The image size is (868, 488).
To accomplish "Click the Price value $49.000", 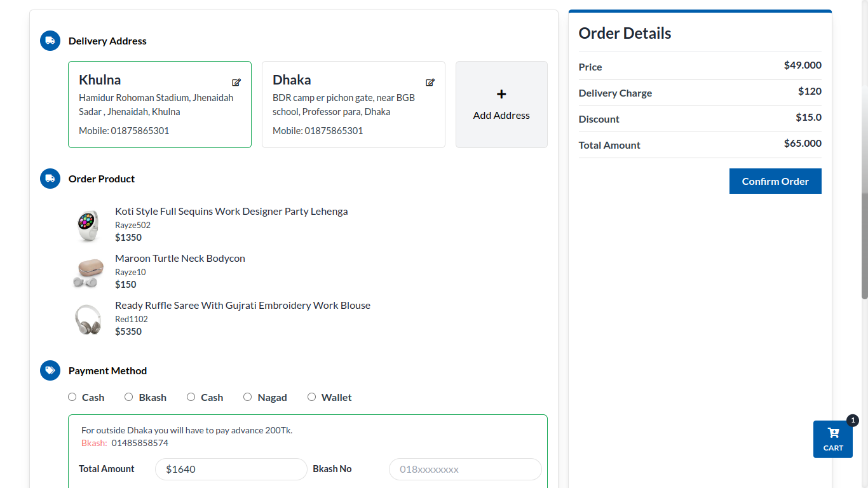I will [803, 65].
